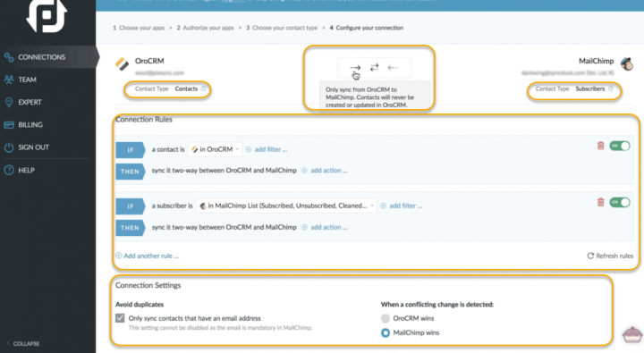644x353 pixels.
Task: Click the 'Connection Rules' heading
Action: [x=144, y=120]
